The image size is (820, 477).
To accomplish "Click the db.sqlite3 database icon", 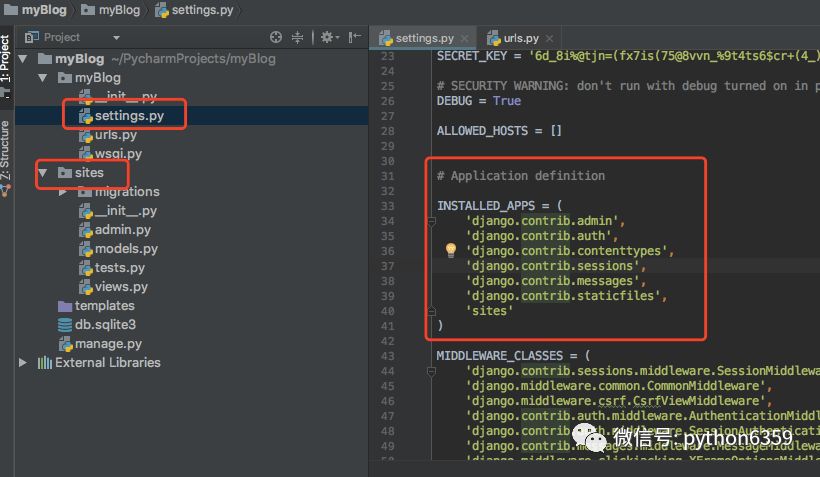I will [x=65, y=325].
